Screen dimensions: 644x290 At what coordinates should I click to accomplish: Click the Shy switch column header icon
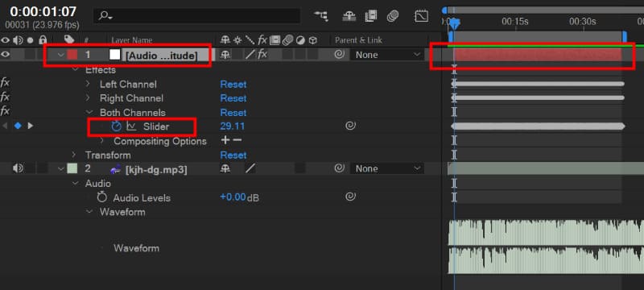[x=225, y=39]
